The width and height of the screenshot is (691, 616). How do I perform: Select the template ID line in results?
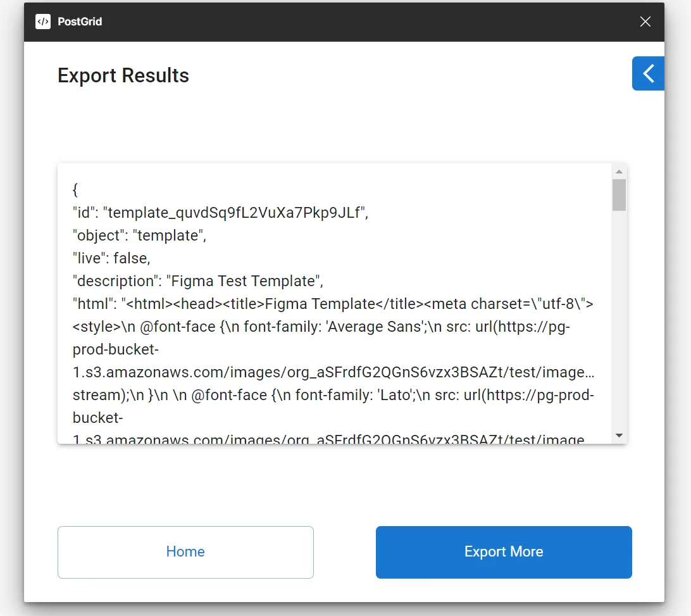219,212
